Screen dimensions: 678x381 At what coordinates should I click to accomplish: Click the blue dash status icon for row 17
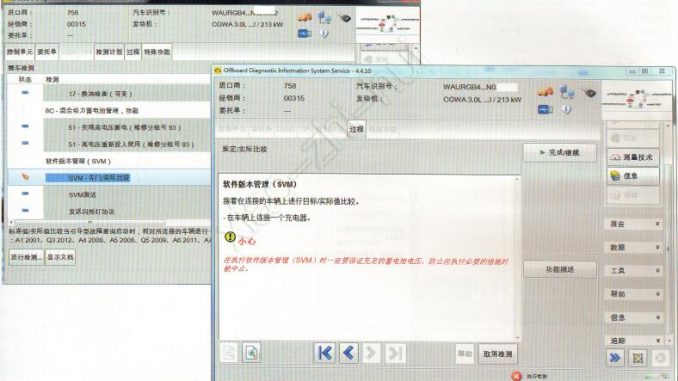click(25, 93)
